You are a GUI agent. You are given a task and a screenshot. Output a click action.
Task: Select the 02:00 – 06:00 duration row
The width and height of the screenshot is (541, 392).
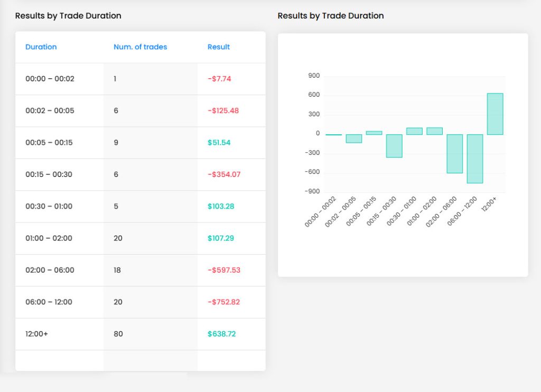[x=141, y=270]
